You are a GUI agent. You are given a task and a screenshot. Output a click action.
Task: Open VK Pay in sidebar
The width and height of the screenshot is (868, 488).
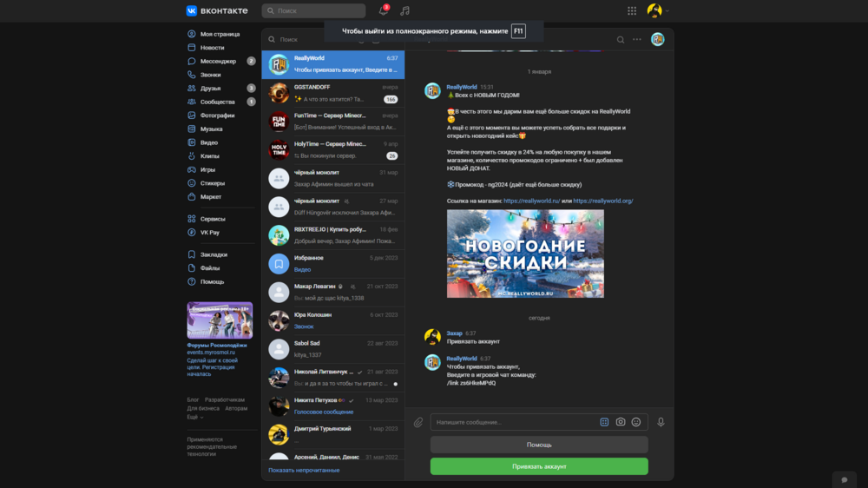[x=210, y=233]
